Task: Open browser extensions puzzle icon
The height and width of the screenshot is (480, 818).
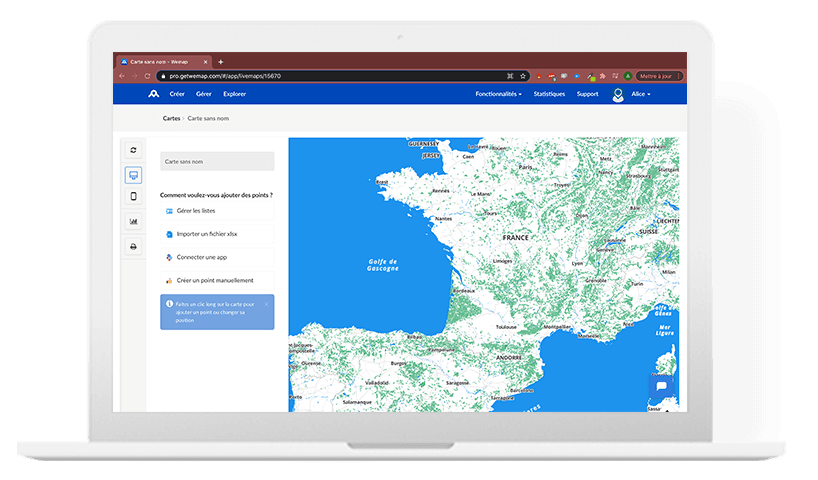Action: (603, 76)
